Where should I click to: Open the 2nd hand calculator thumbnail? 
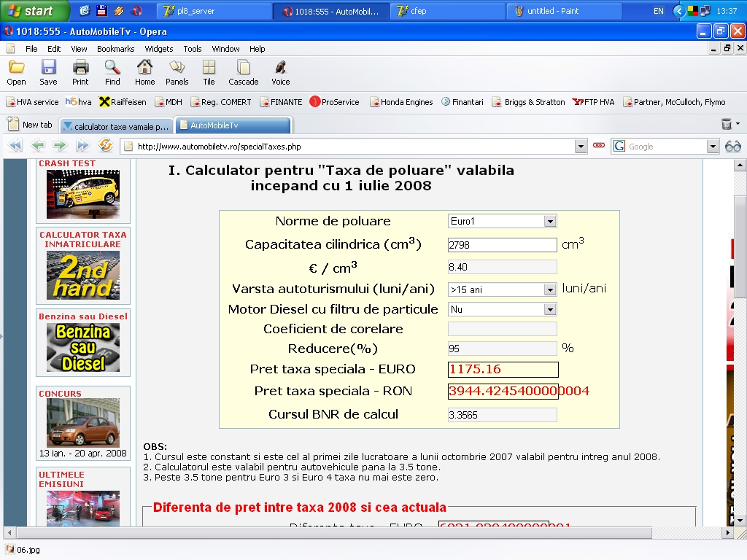point(83,275)
